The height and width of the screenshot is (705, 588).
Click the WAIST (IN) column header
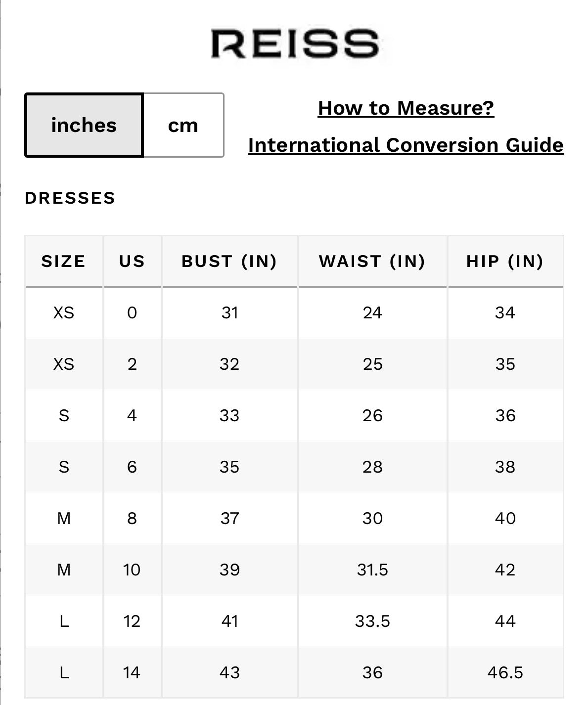pyautogui.click(x=372, y=261)
